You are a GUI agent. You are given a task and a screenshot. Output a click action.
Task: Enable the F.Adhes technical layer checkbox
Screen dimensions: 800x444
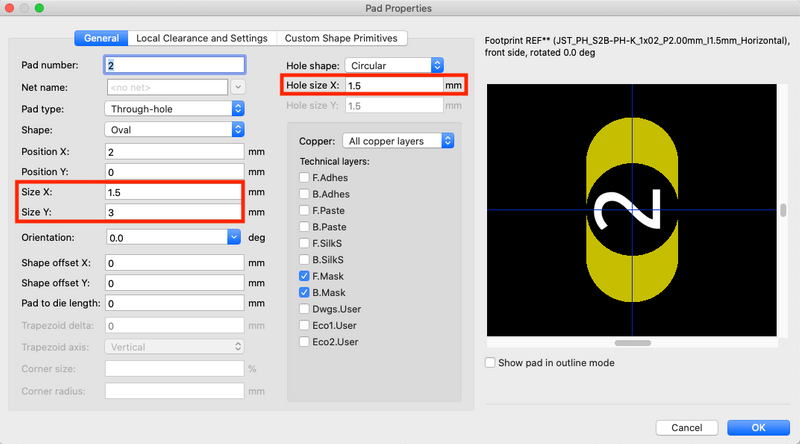click(x=305, y=178)
